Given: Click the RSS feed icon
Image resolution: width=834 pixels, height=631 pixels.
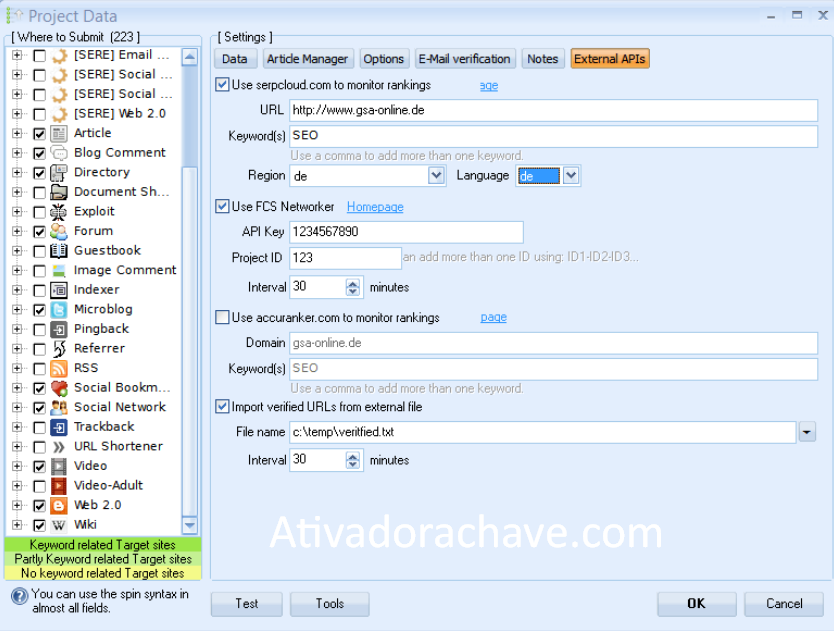Looking at the screenshot, I should click(57, 367).
